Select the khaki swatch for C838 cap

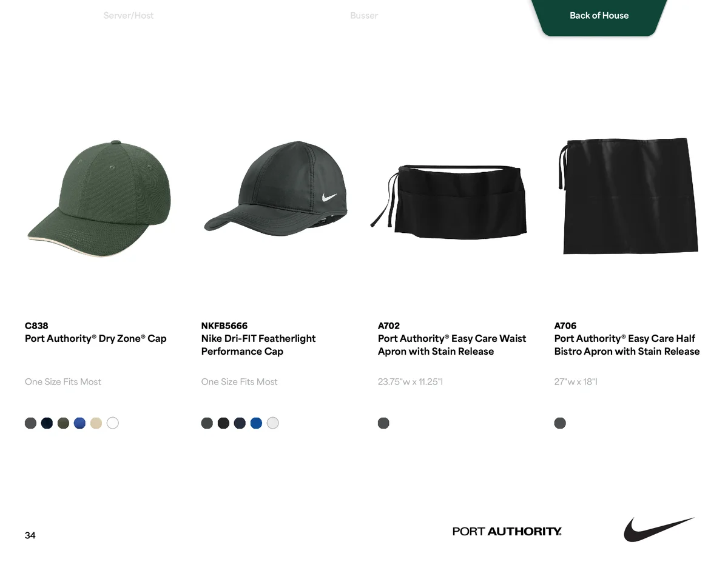coord(96,423)
